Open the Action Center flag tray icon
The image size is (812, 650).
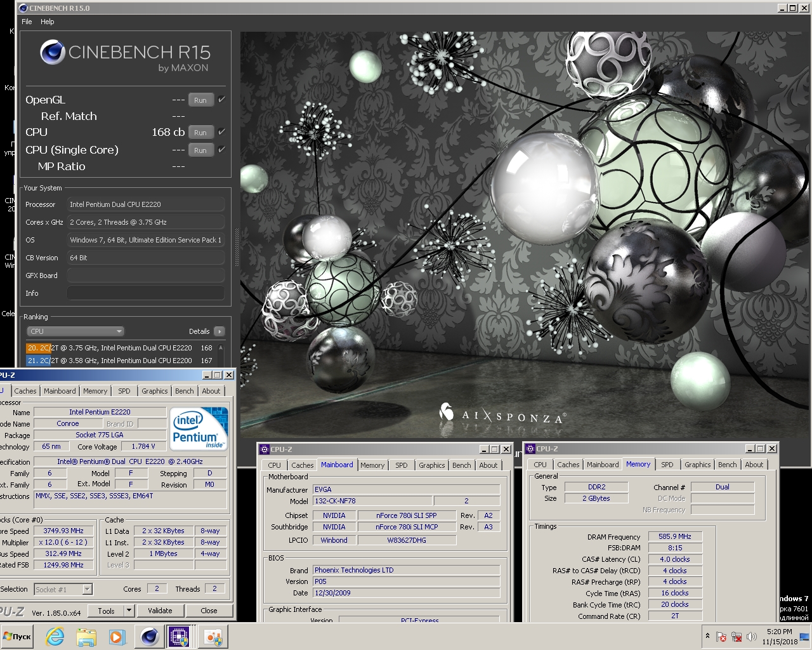pos(721,637)
